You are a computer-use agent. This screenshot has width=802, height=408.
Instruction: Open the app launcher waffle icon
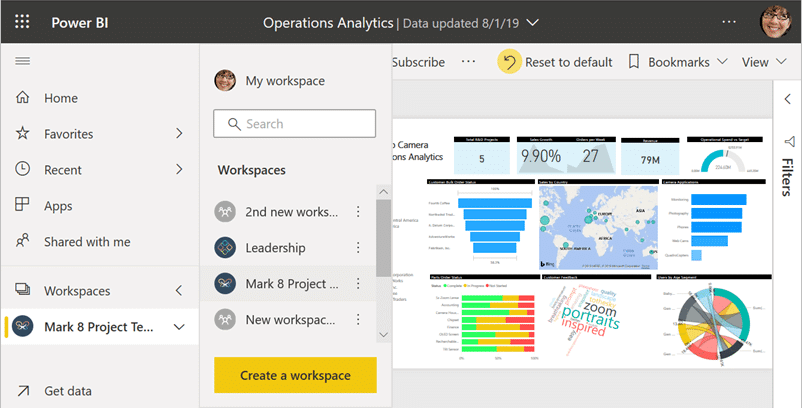22,21
